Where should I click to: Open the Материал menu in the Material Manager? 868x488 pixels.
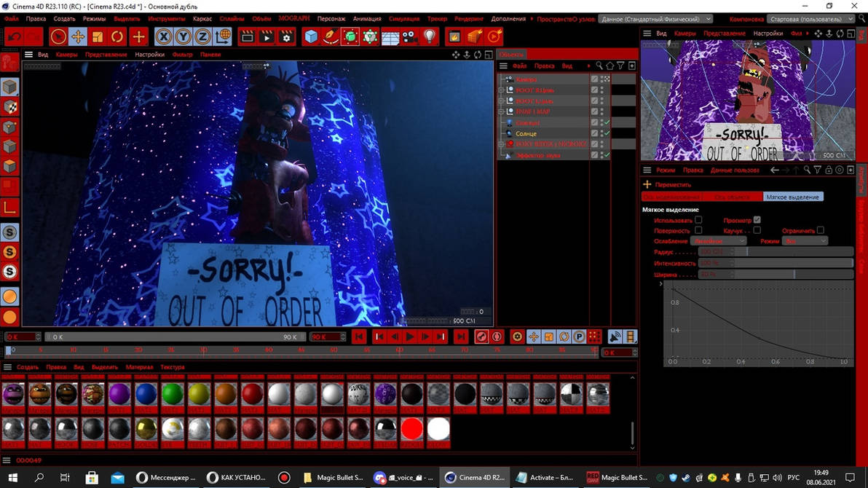point(139,366)
